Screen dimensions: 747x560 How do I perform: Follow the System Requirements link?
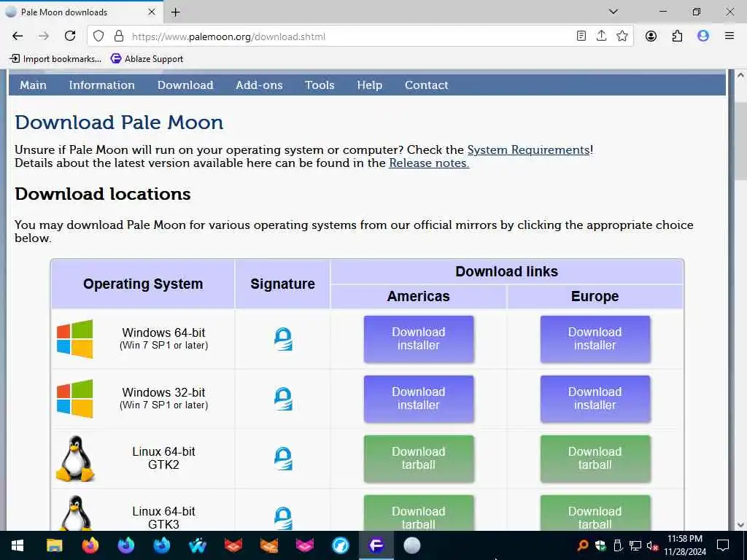tap(528, 150)
